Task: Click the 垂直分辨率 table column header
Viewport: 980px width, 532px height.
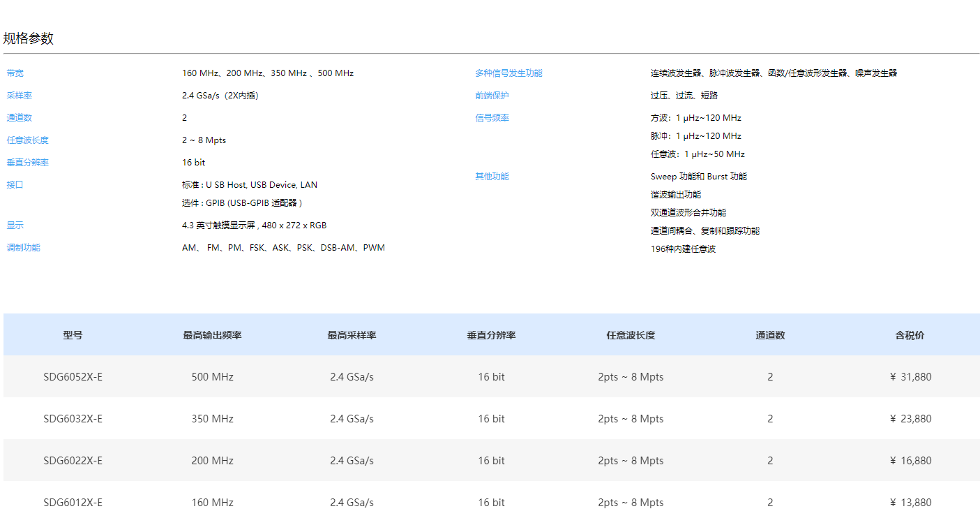Action: click(491, 335)
